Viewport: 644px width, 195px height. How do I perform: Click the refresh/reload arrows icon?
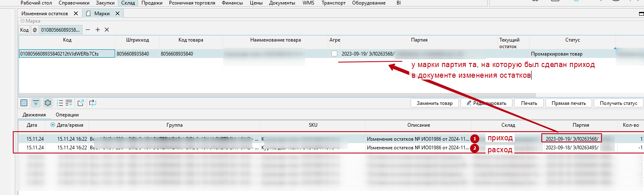(x=92, y=103)
